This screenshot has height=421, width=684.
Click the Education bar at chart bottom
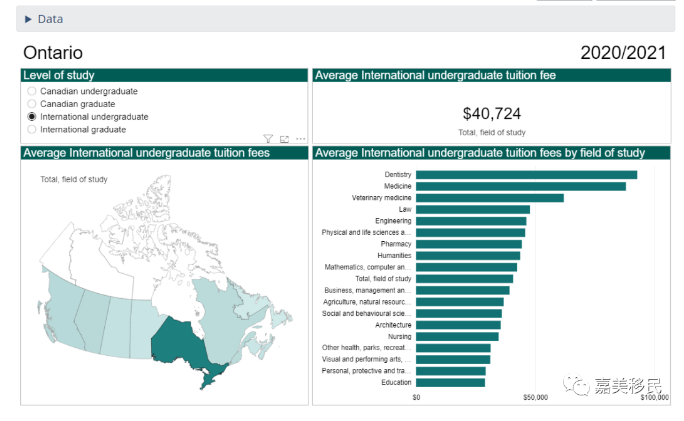tap(450, 382)
